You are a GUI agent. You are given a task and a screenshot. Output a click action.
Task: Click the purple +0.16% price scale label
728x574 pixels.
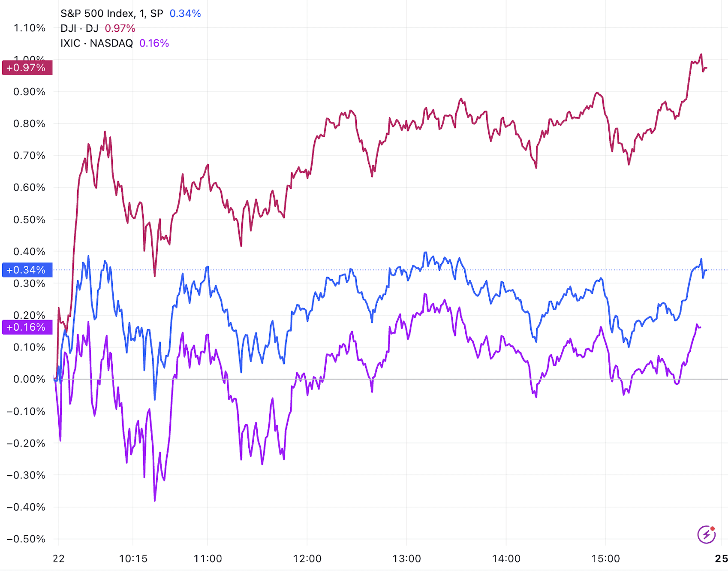27,327
